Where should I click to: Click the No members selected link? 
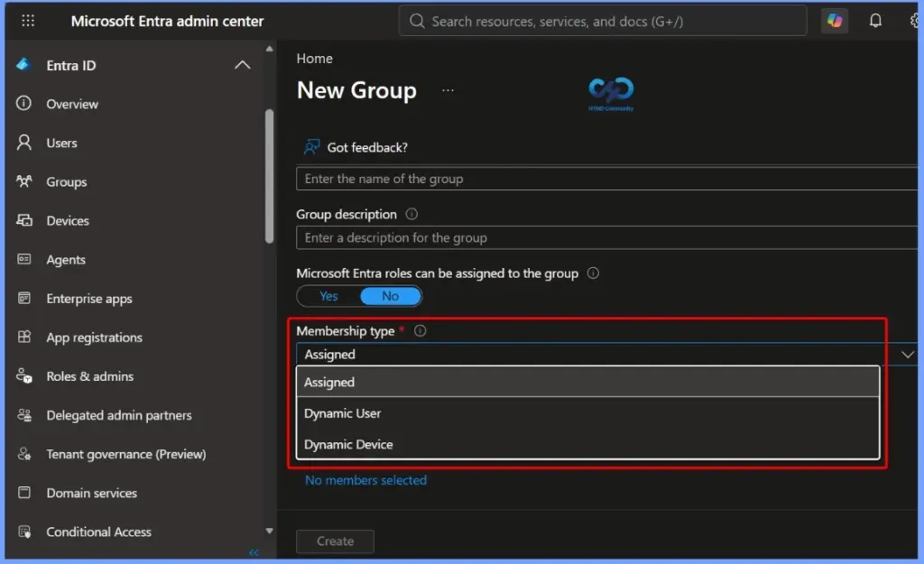click(x=365, y=480)
